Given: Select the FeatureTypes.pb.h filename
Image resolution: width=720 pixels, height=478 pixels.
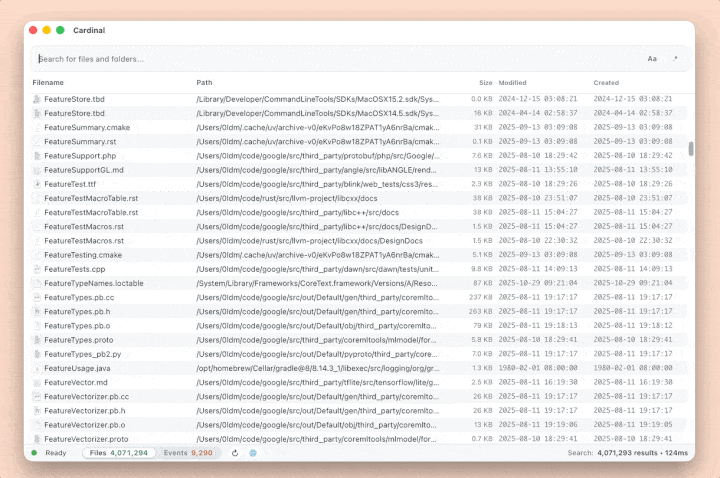Looking at the screenshot, I should point(77,311).
